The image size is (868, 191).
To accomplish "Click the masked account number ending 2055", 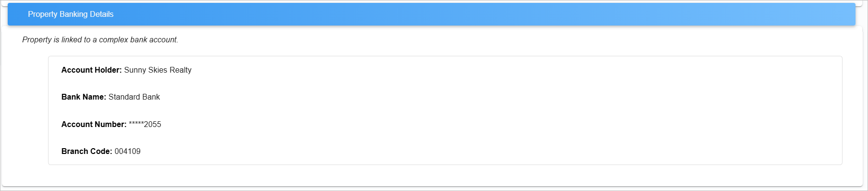I will tap(145, 125).
